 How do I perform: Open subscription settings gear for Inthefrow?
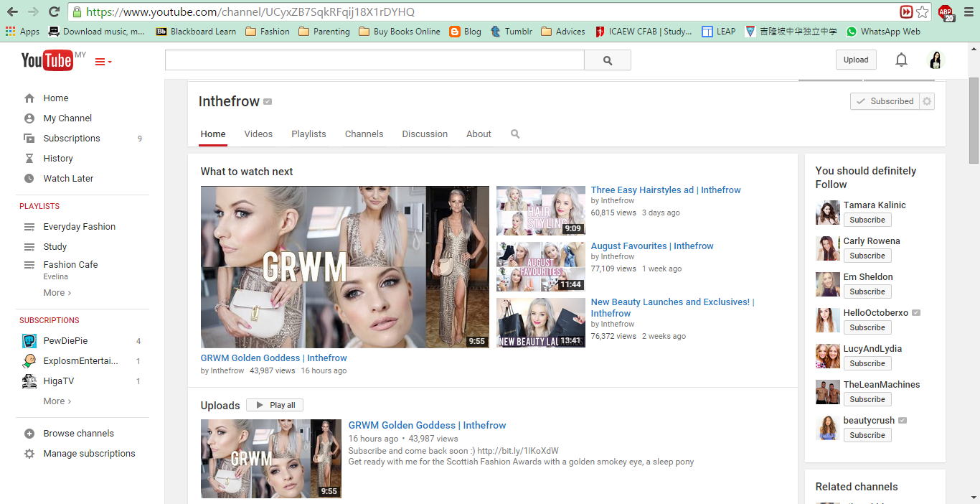[x=927, y=101]
